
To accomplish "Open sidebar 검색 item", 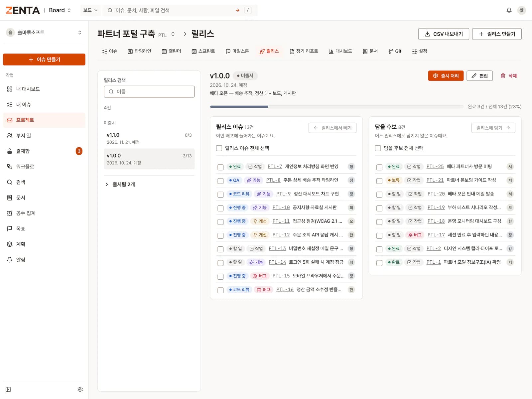I will (44, 182).
